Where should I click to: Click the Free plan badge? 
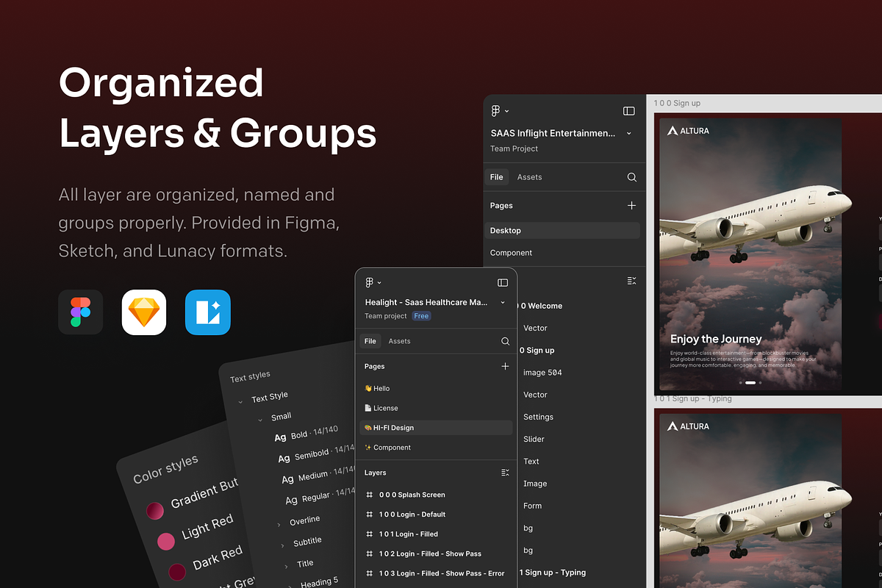(x=421, y=316)
